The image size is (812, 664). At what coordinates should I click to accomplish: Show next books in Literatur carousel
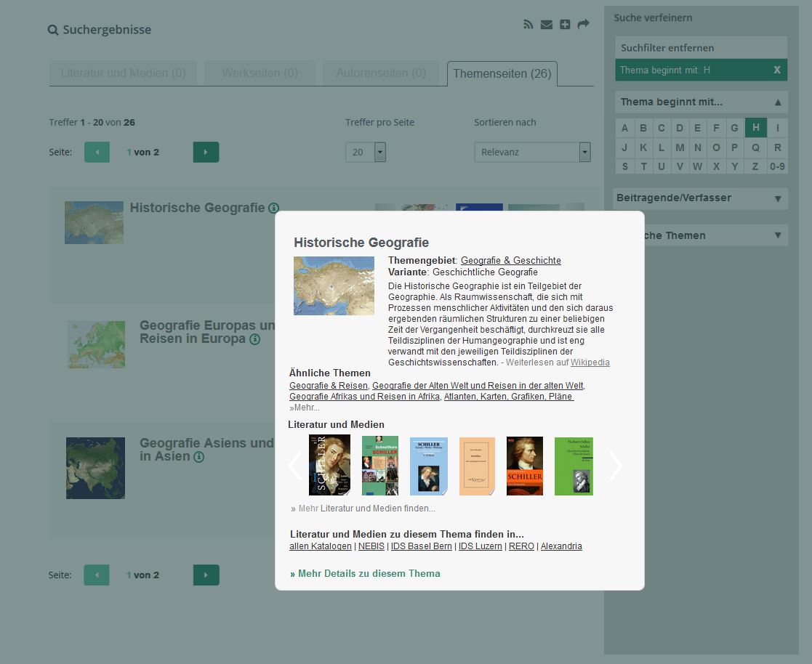click(615, 466)
